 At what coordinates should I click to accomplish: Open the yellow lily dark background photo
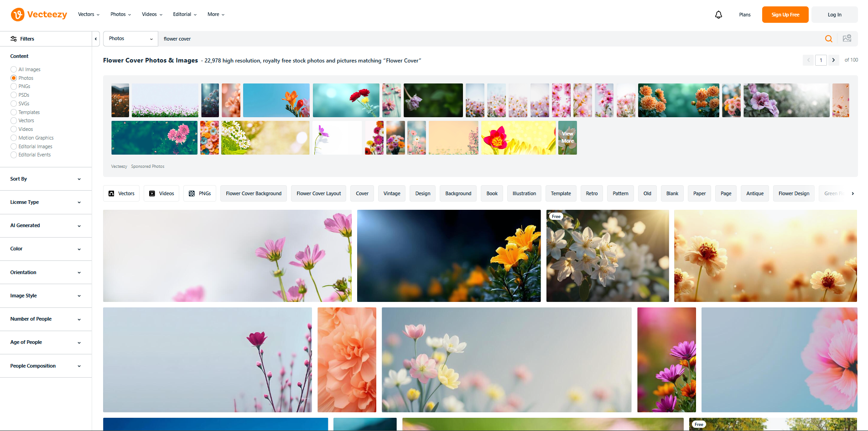click(x=449, y=256)
